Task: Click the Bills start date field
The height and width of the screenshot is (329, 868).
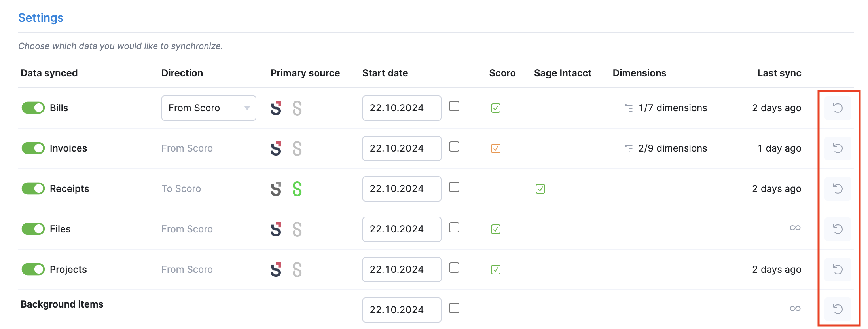Action: point(402,108)
